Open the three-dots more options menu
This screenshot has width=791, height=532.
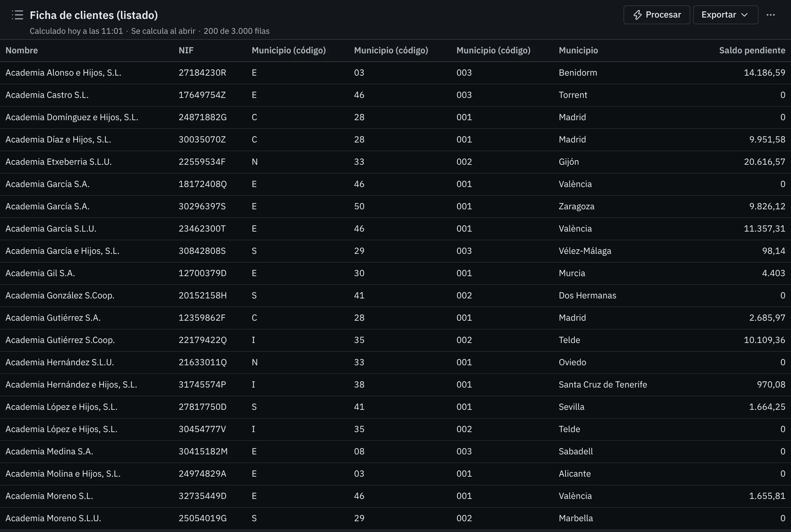[771, 15]
